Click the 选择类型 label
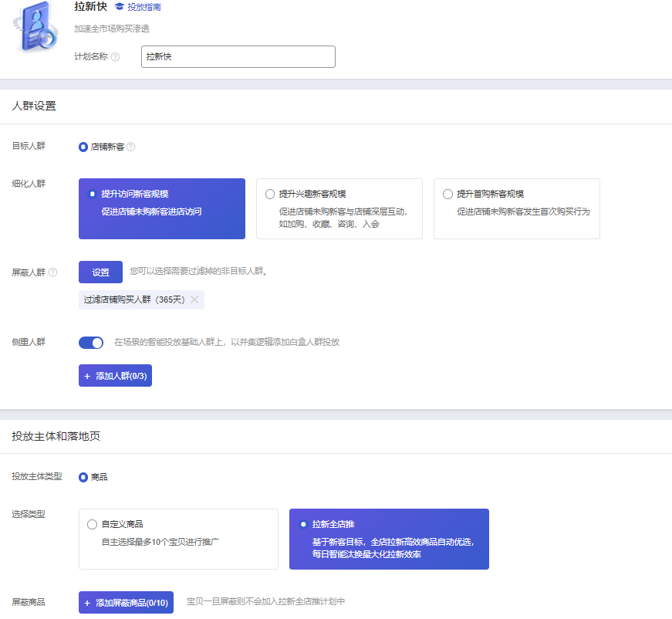This screenshot has width=672, height=619. coord(29,514)
